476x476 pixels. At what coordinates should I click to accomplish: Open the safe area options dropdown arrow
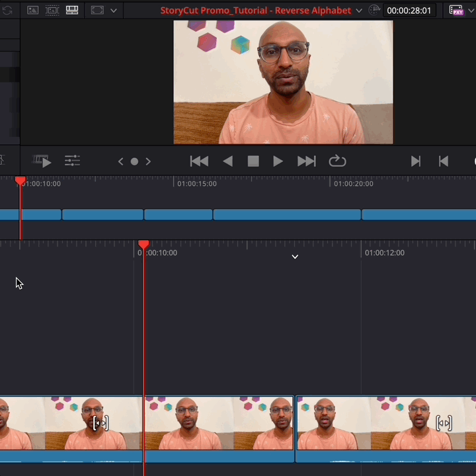[114, 11]
